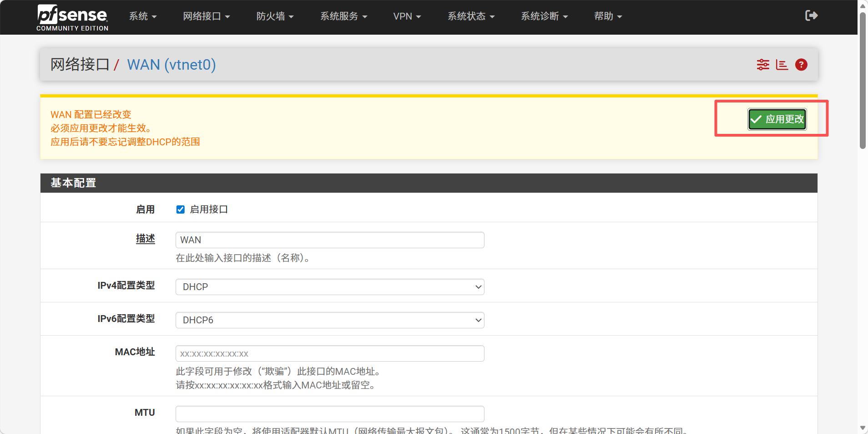Screen dimensions: 868x434
Task: Click the pfSense Community Edition logo
Action: [72, 17]
